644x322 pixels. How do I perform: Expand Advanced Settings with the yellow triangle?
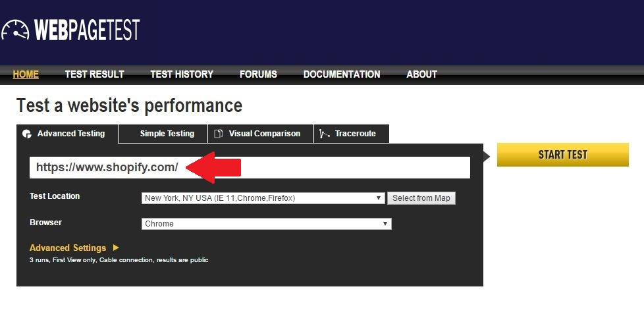(x=116, y=248)
